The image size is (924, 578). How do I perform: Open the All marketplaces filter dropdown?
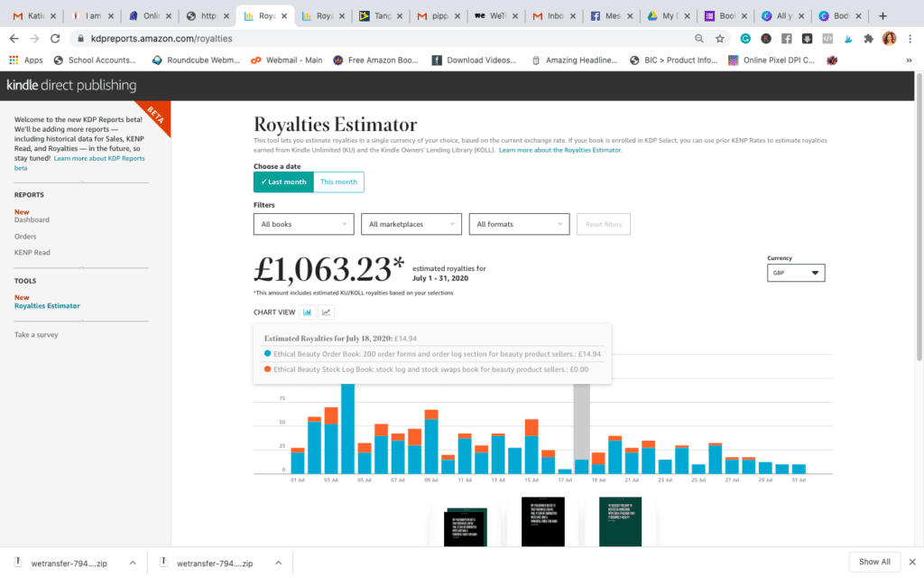[411, 224]
